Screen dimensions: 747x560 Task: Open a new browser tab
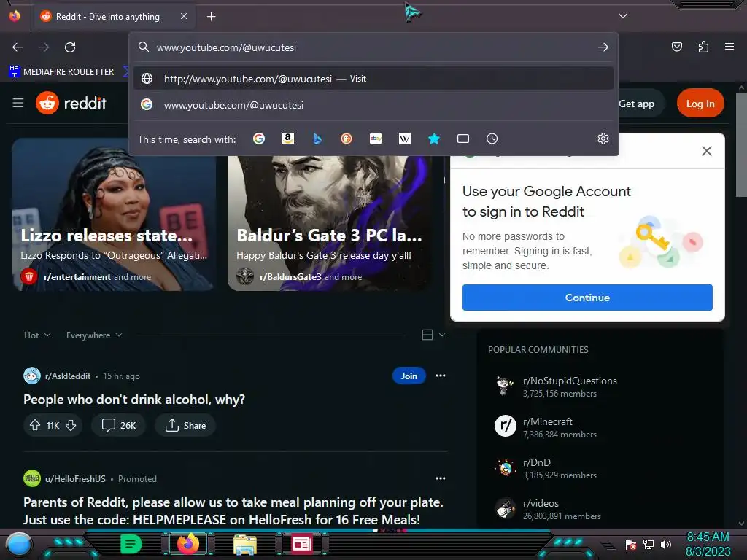[x=211, y=17]
